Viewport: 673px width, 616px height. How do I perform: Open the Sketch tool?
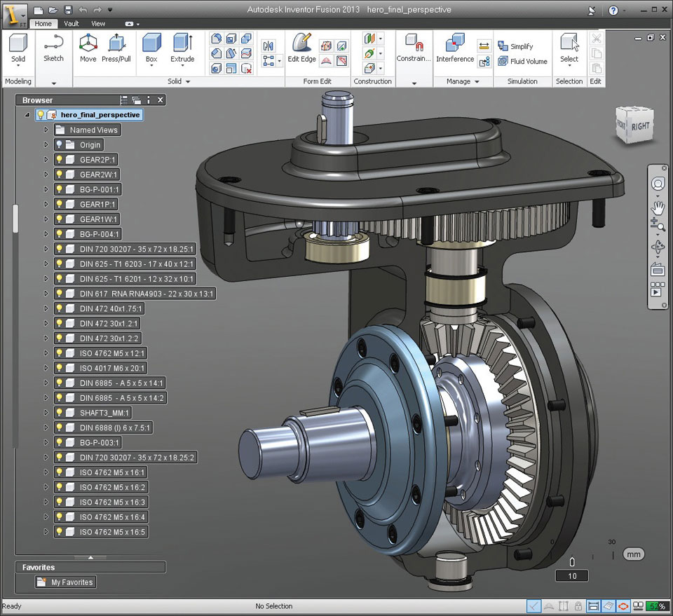[53, 48]
